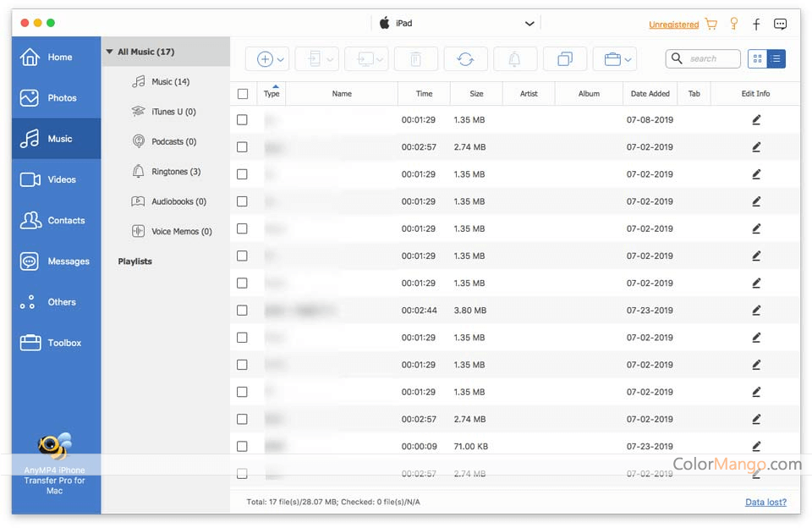This screenshot has height=528, width=812.
Task: Click the refresh sync icon in toolbar
Action: pos(465,59)
